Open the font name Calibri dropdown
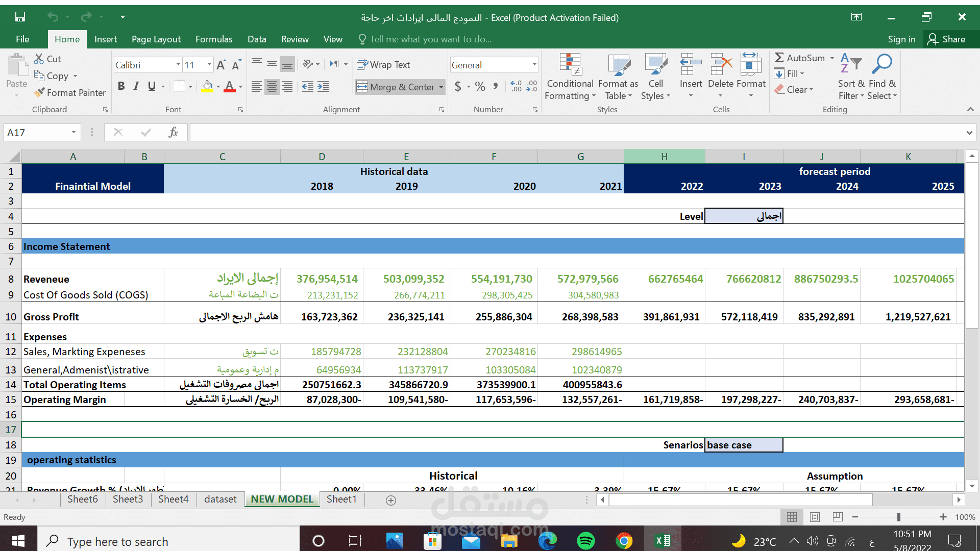Screen dimensions: 980x551 (x=178, y=65)
